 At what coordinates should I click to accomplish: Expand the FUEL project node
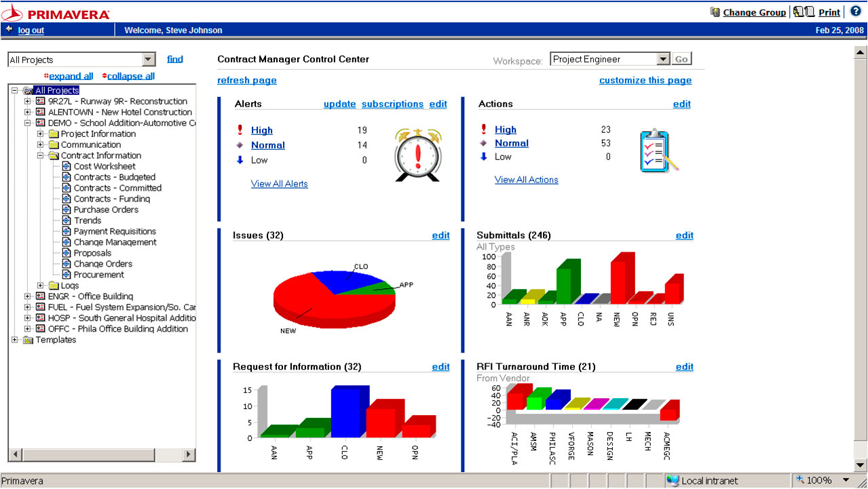point(28,307)
